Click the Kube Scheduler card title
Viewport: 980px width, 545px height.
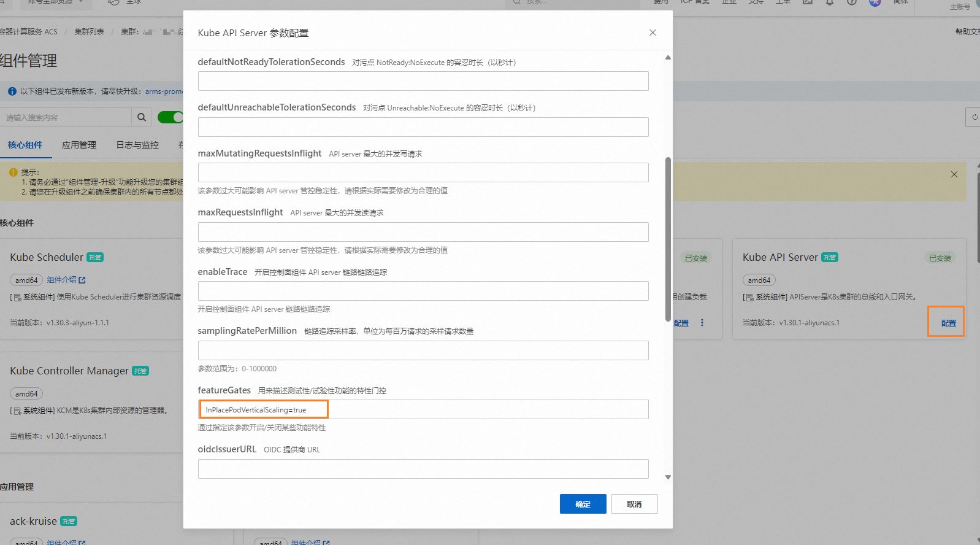click(47, 257)
